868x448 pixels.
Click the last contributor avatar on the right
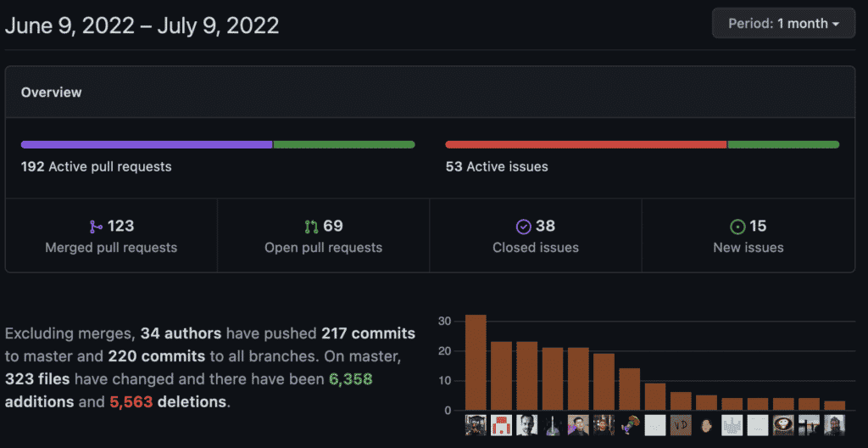834,424
